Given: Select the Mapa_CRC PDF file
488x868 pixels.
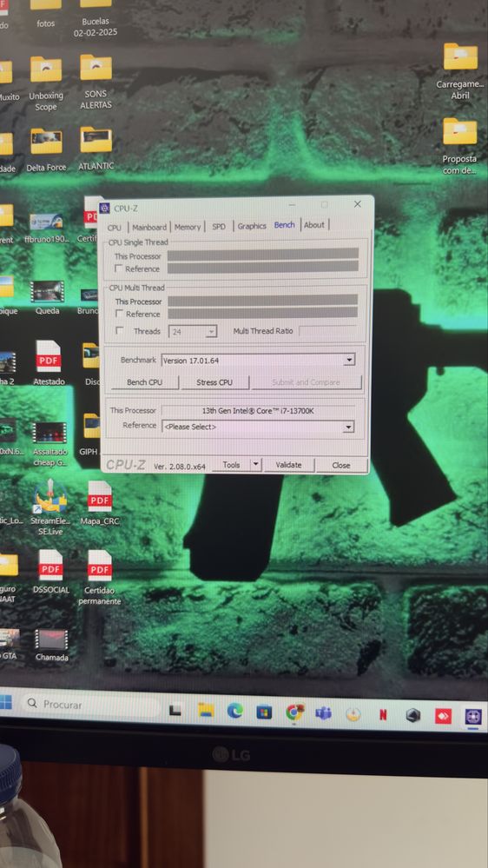Looking at the screenshot, I should 100,503.
